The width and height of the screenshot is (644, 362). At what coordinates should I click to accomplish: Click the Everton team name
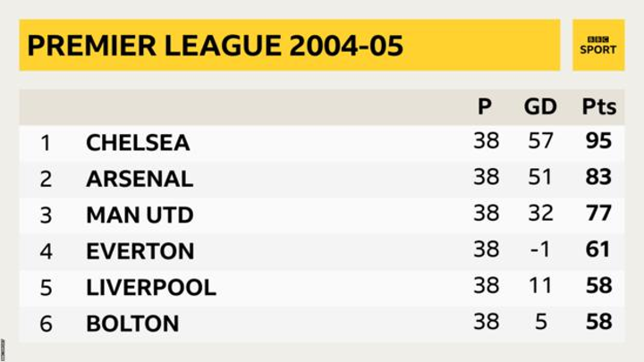(140, 251)
